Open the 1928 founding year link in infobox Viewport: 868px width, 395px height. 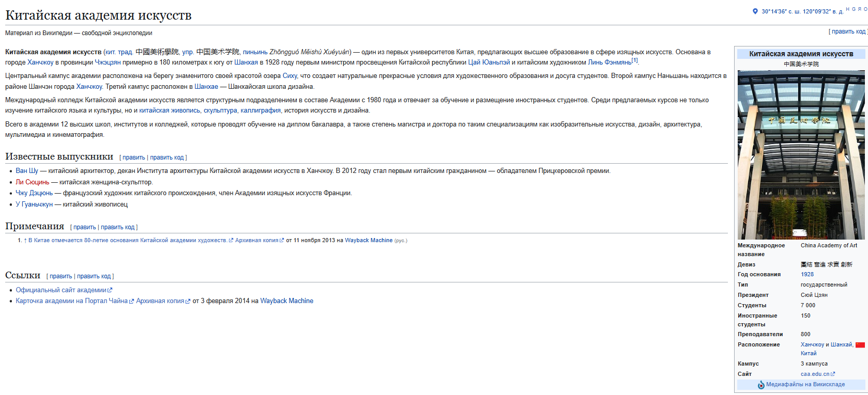tap(807, 275)
